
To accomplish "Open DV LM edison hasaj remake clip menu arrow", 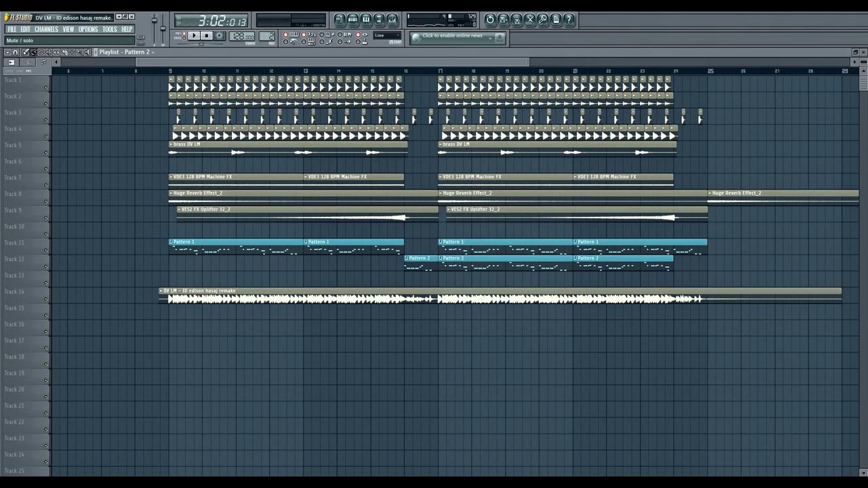I will [x=161, y=291].
